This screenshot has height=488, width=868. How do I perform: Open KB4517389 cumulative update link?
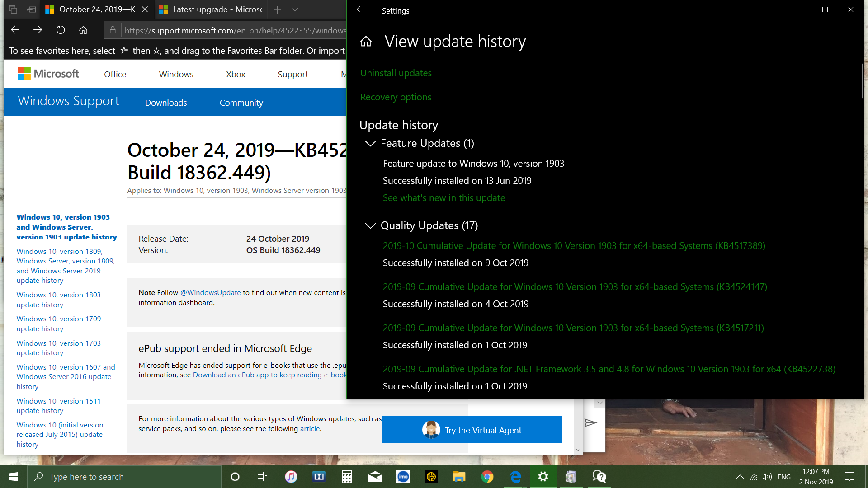[574, 246]
